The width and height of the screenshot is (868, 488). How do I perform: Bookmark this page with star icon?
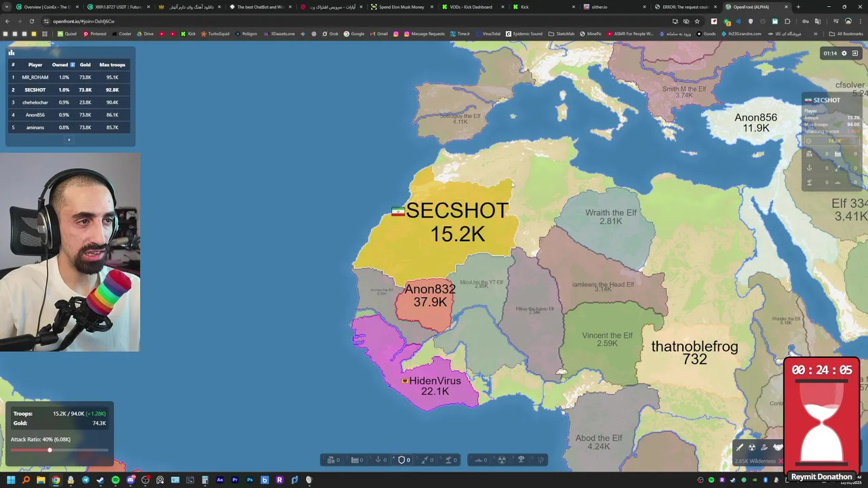697,21
